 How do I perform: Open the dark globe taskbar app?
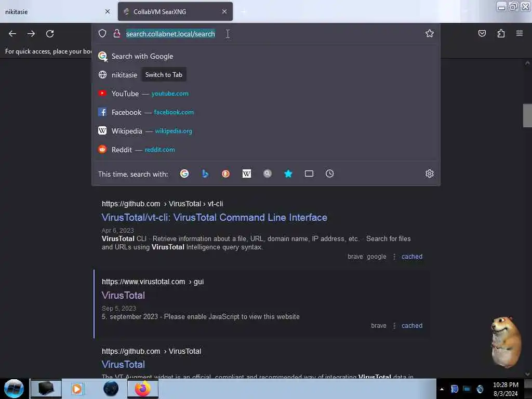click(x=111, y=389)
